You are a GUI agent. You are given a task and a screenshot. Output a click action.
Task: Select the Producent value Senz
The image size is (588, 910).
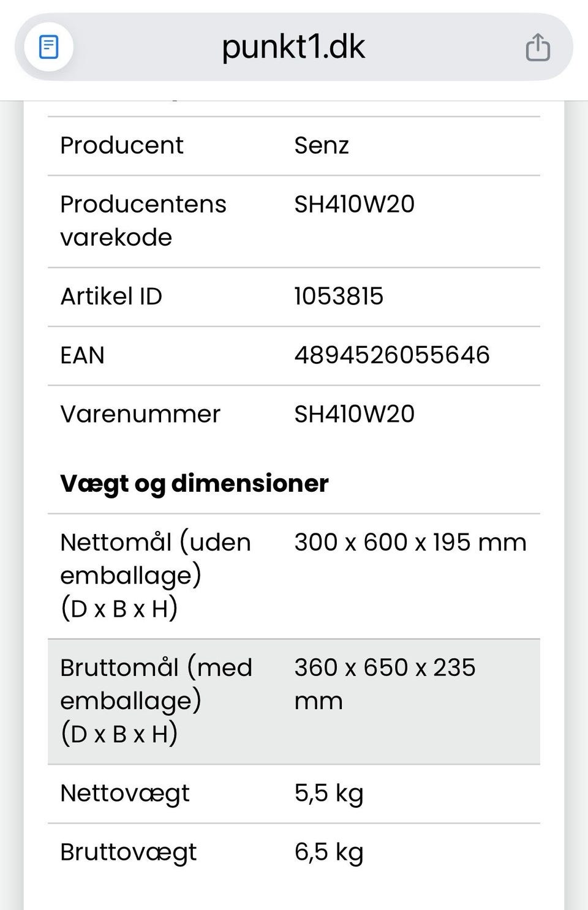pyautogui.click(x=322, y=146)
